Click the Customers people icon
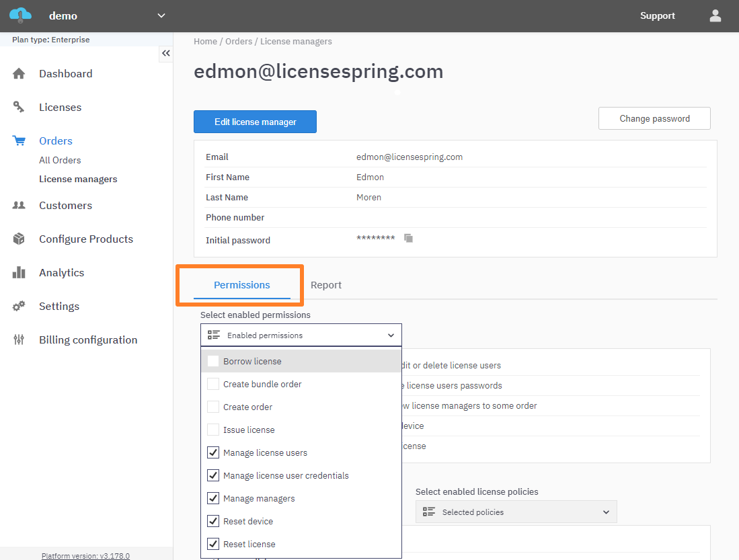The image size is (739, 560). [x=19, y=206]
